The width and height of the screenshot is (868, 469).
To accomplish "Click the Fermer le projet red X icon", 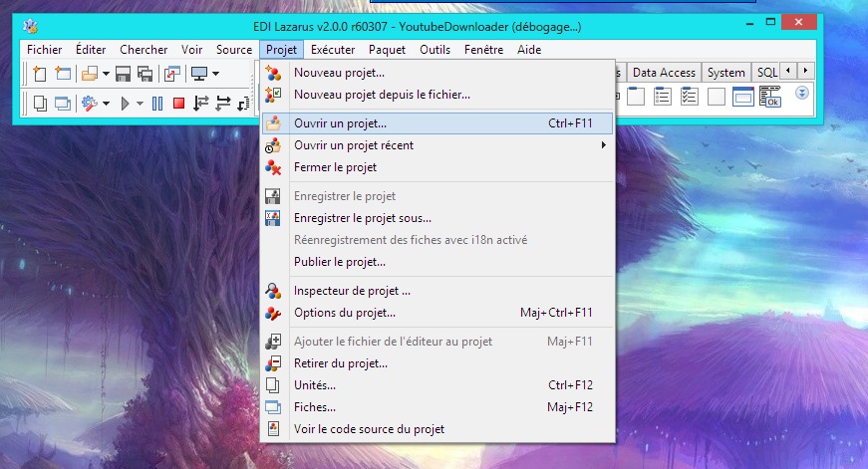I will pos(273,167).
